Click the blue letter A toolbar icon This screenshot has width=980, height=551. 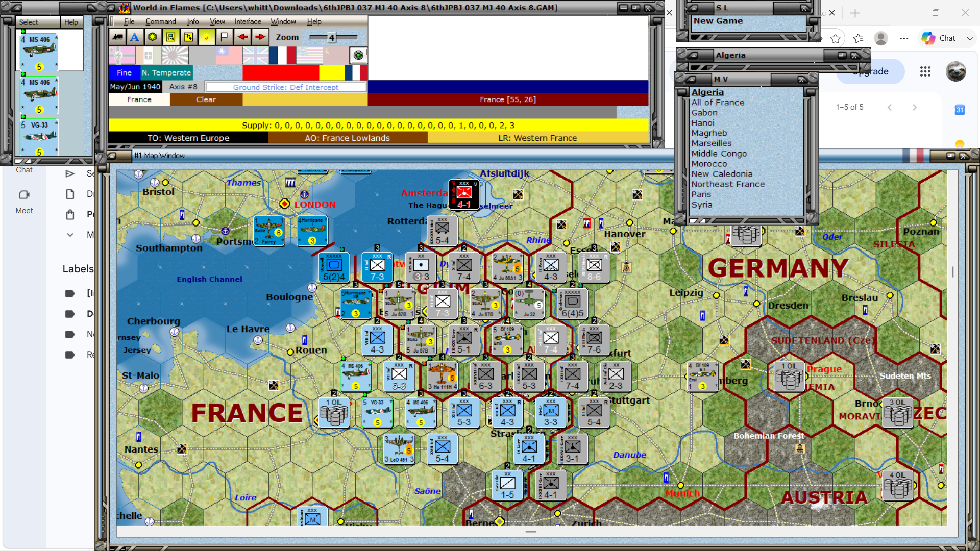[135, 37]
